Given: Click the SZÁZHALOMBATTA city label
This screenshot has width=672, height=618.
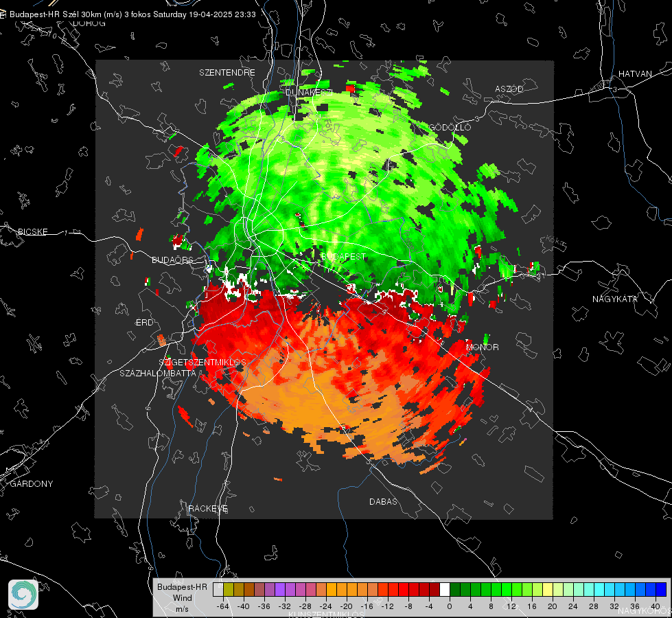Looking at the screenshot, I should coord(158,373).
